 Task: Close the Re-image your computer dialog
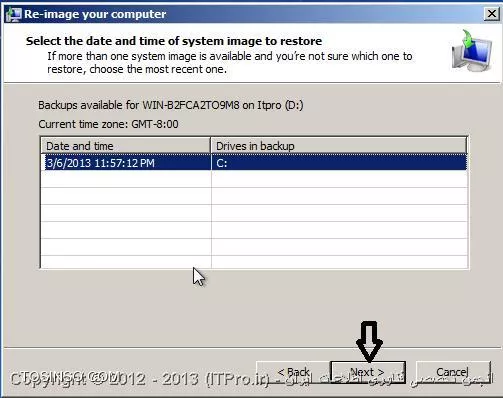click(491, 14)
